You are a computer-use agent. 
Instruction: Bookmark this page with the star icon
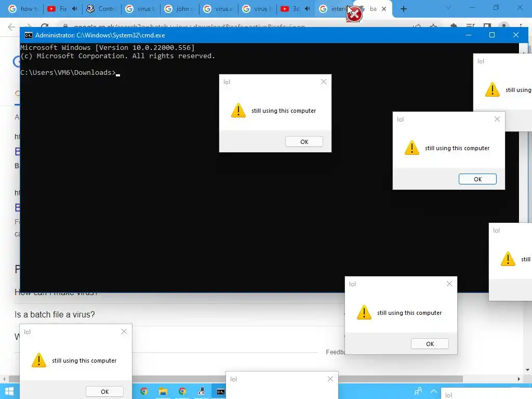tap(433, 26)
